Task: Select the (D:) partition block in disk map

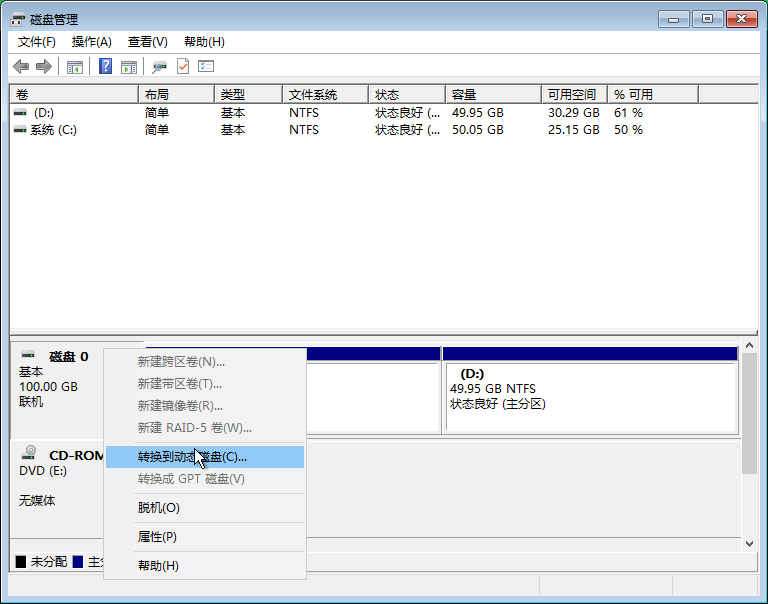Action: (x=589, y=396)
